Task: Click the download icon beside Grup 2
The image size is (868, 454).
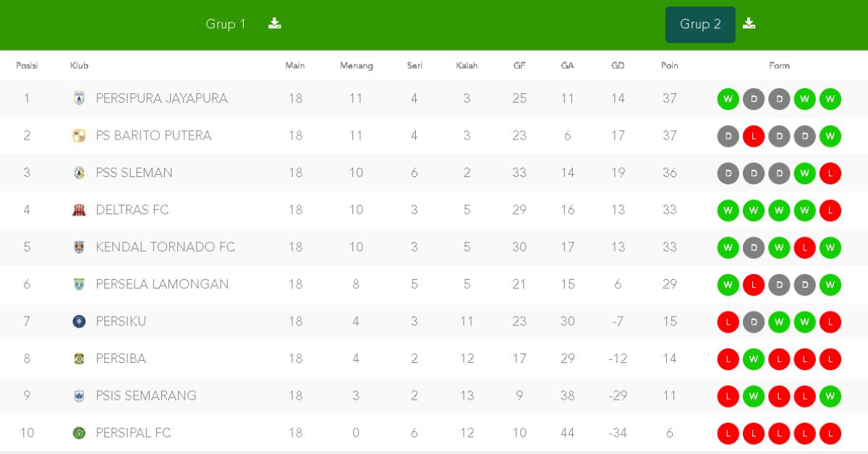Action: coord(749,23)
